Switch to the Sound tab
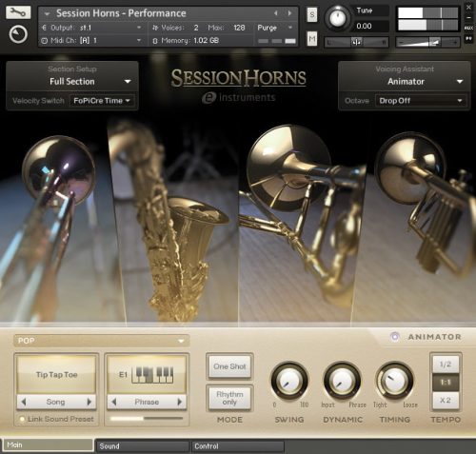The height and width of the screenshot is (454, 476). pyautogui.click(x=143, y=446)
